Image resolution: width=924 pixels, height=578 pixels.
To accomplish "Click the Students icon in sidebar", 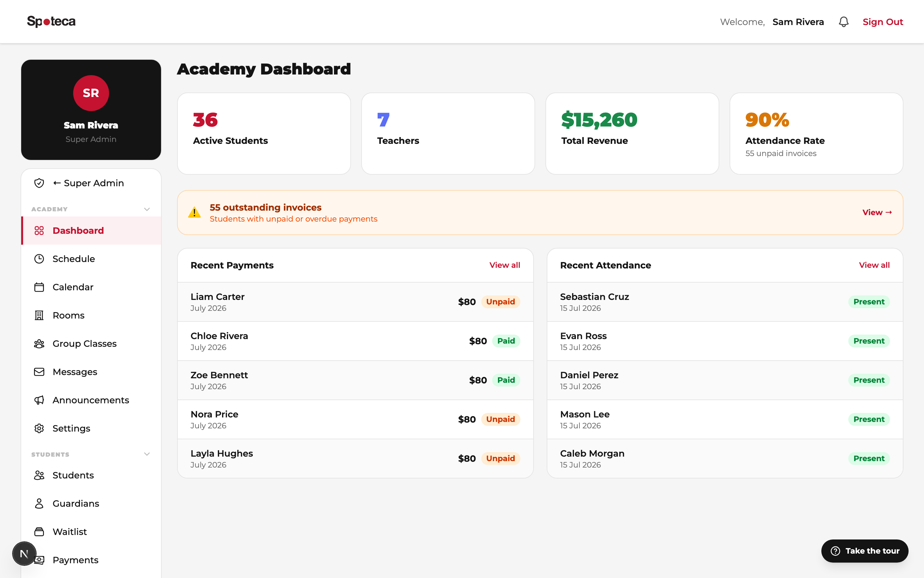I will click(39, 475).
